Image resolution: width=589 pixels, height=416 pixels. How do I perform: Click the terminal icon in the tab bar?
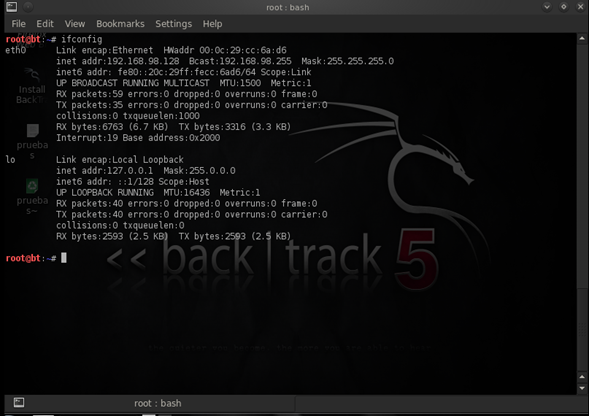click(19, 402)
